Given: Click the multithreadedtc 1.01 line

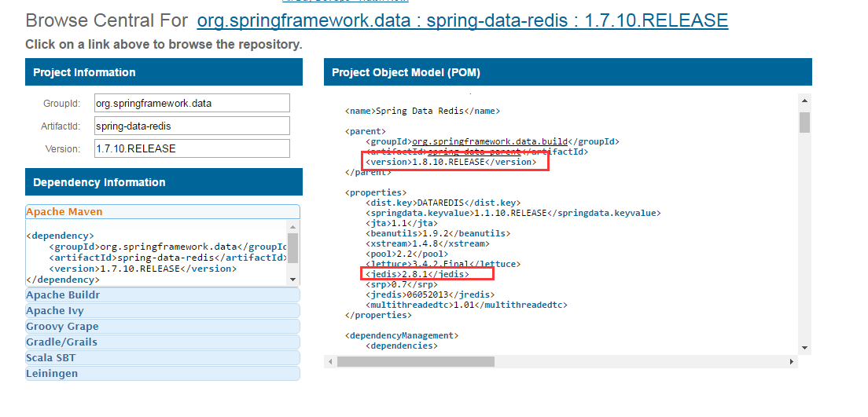Looking at the screenshot, I should pos(466,305).
